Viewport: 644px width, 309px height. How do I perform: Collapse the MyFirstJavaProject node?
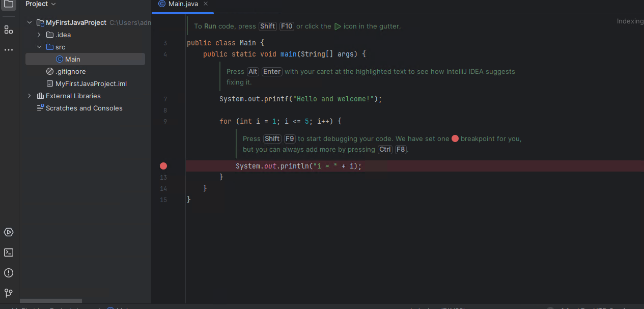pos(29,22)
